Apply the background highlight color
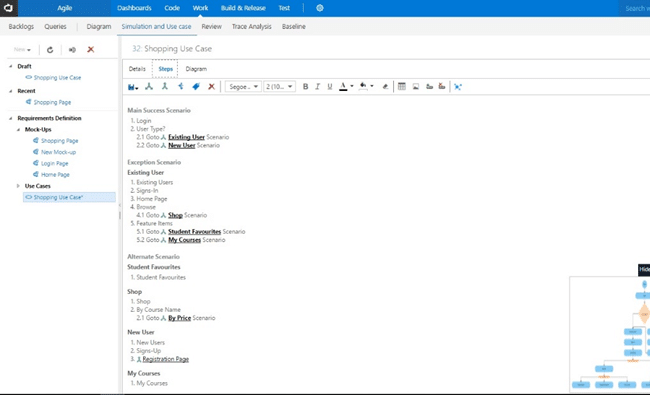Viewport: 650px width, 395px height. click(x=363, y=87)
